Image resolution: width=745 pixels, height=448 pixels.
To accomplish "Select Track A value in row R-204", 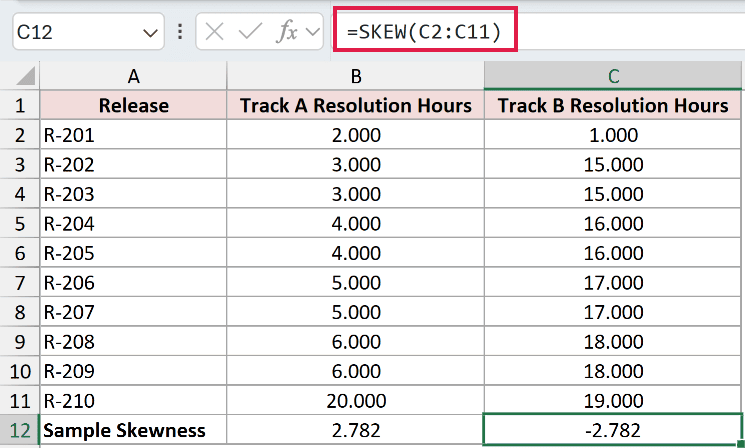I will click(355, 223).
